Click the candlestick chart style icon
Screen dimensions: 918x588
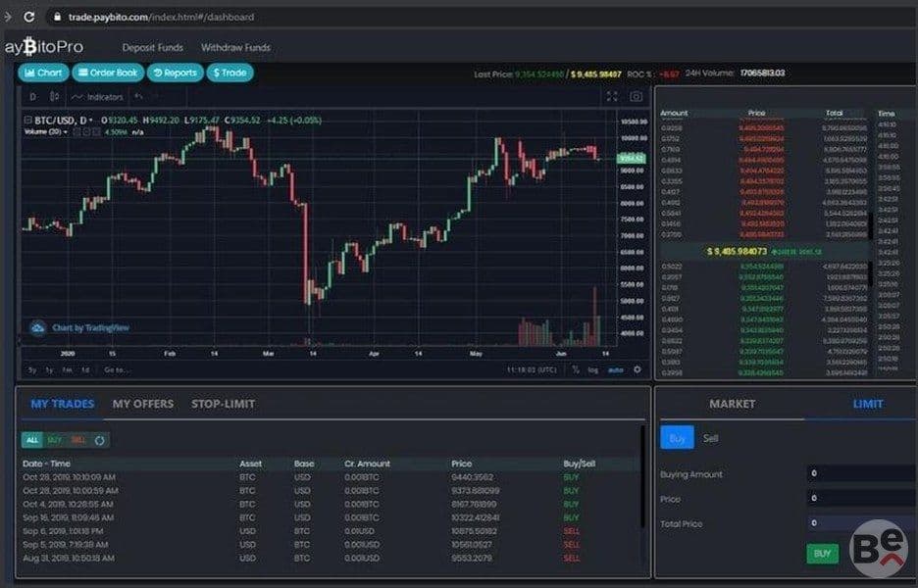pyautogui.click(x=54, y=97)
